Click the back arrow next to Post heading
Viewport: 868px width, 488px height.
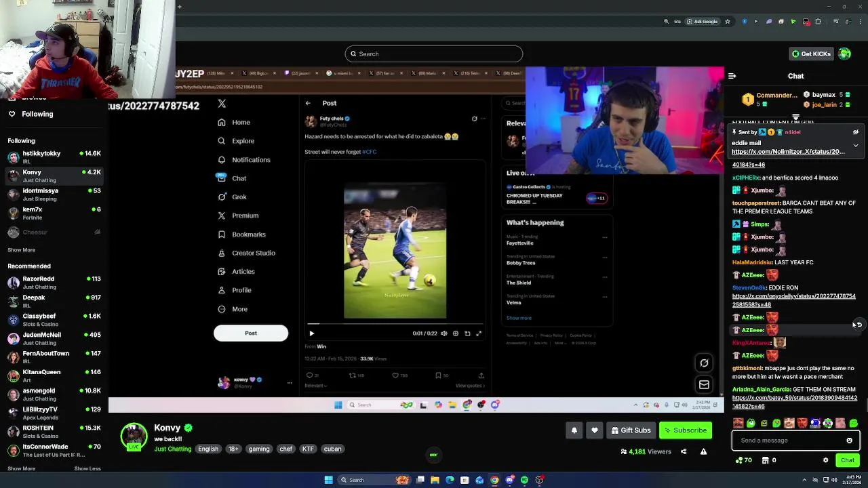tap(308, 103)
